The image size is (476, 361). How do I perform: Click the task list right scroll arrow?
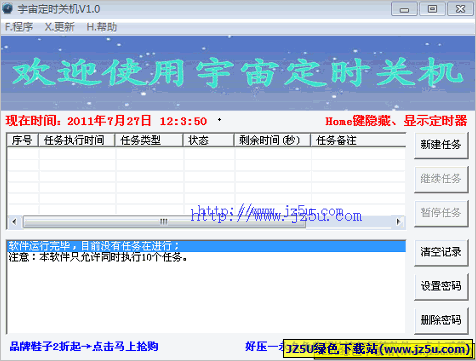click(x=398, y=222)
